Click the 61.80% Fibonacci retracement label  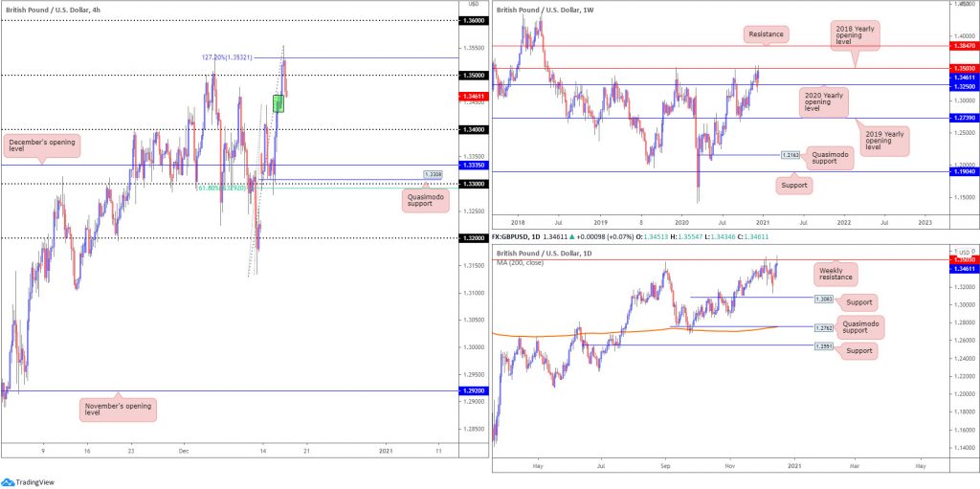click(221, 188)
